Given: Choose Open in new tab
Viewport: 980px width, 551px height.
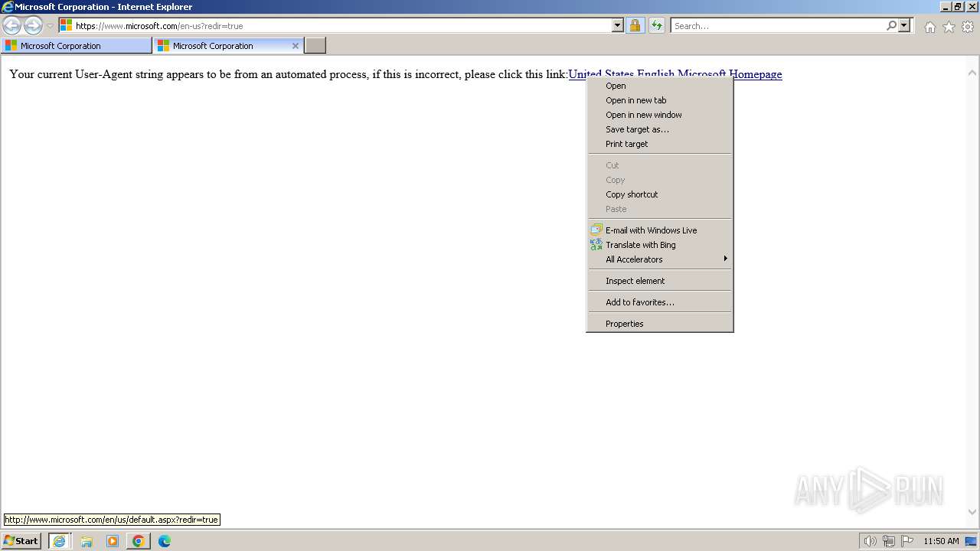Looking at the screenshot, I should click(659, 100).
